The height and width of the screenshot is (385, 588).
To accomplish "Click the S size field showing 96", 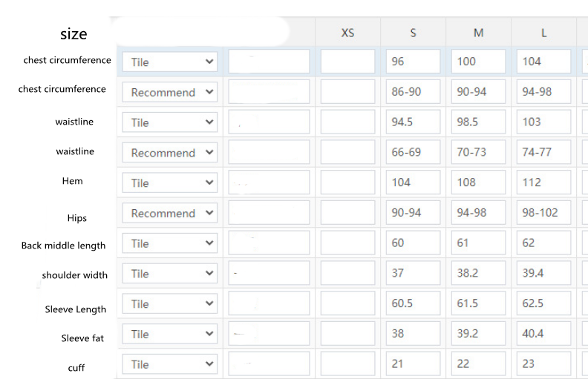I will (413, 62).
